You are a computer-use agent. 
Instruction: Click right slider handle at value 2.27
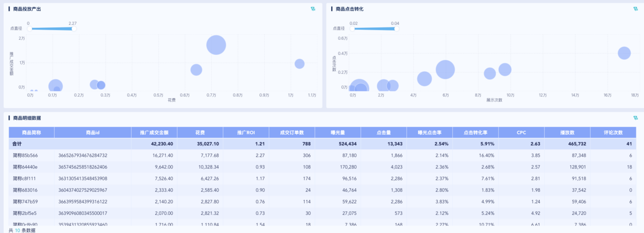pos(72,28)
